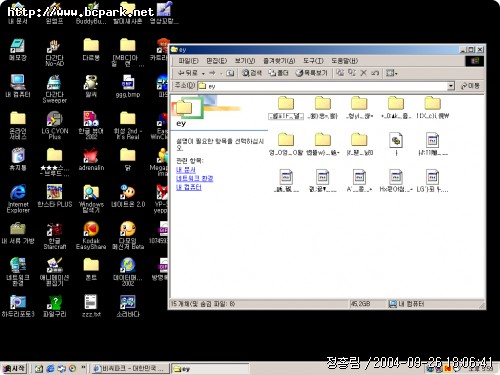Select the 네트워크 환경 desktop icon

point(18,272)
